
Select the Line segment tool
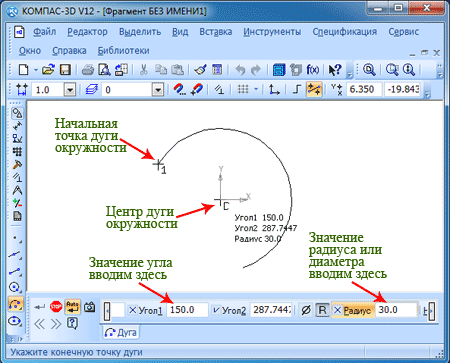[15, 272]
